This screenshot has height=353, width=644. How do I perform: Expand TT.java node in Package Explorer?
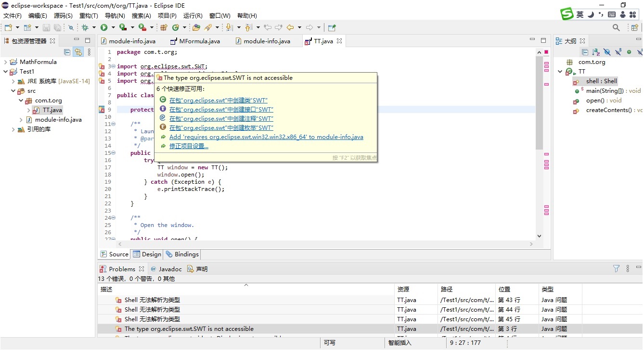click(x=28, y=110)
